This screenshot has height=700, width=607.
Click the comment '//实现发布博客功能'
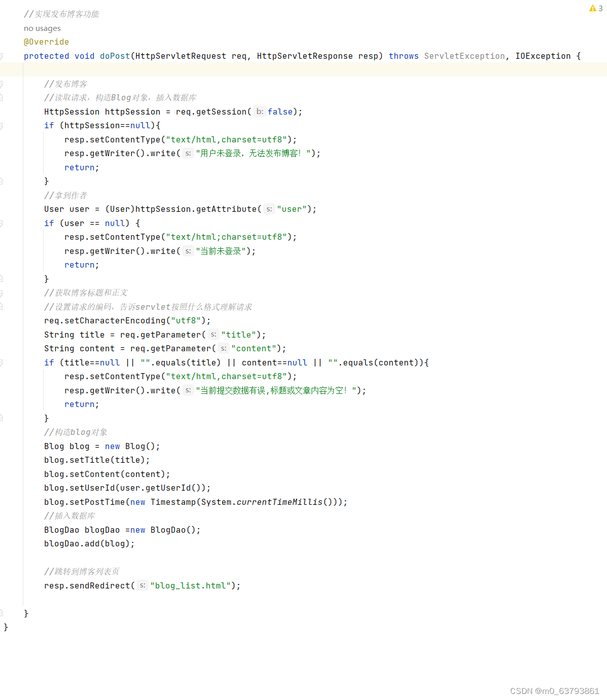point(61,14)
